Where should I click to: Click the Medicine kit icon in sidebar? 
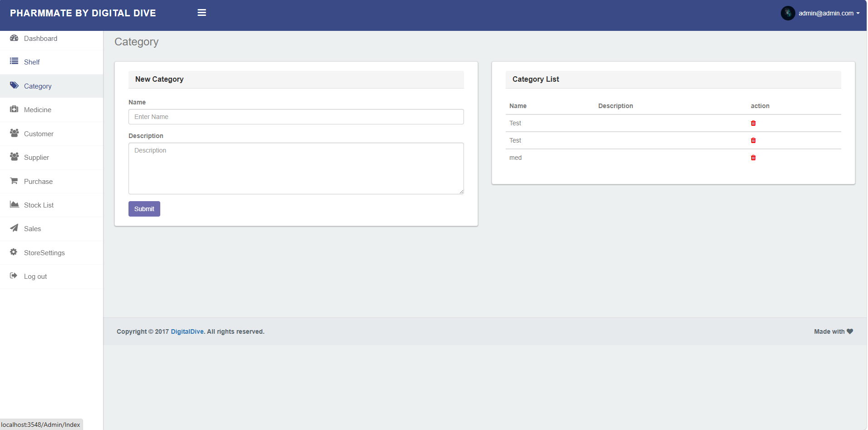click(x=14, y=109)
